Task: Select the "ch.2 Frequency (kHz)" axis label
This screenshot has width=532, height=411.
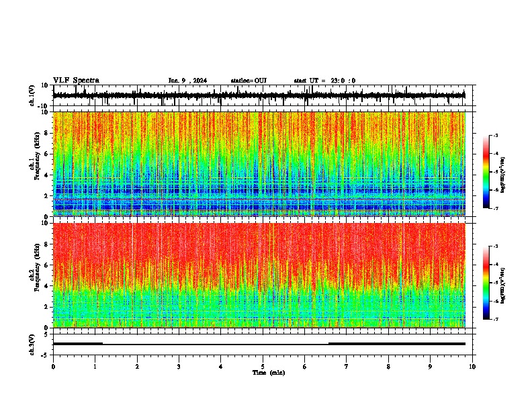Action: point(36,267)
